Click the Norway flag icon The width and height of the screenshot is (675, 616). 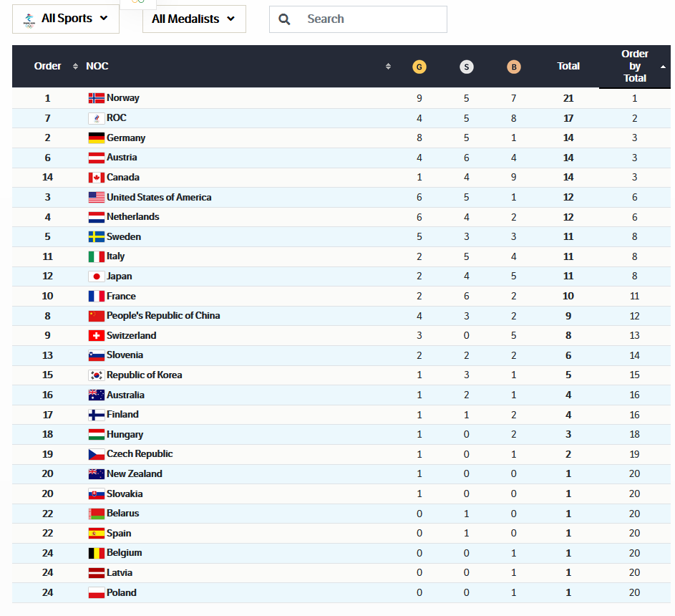coord(96,98)
